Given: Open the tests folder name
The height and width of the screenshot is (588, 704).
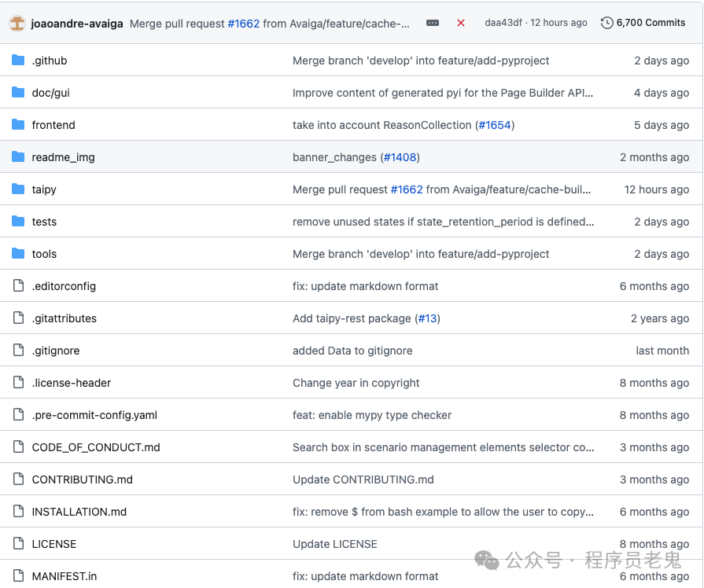Looking at the screenshot, I should pyautogui.click(x=44, y=222).
